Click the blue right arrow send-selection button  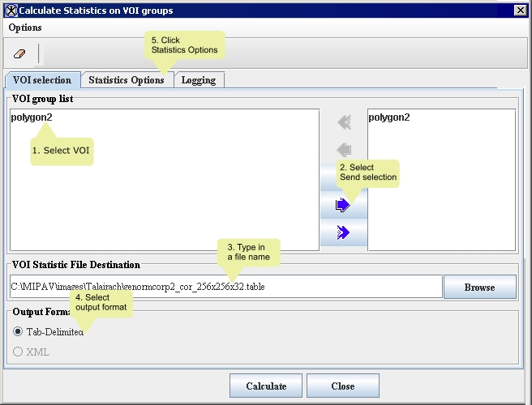click(x=344, y=205)
